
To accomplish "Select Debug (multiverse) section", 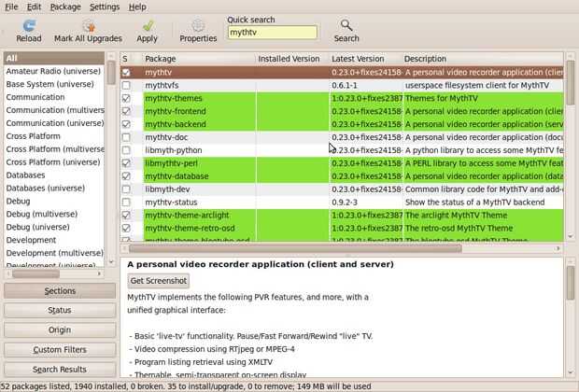I will (x=54, y=214).
